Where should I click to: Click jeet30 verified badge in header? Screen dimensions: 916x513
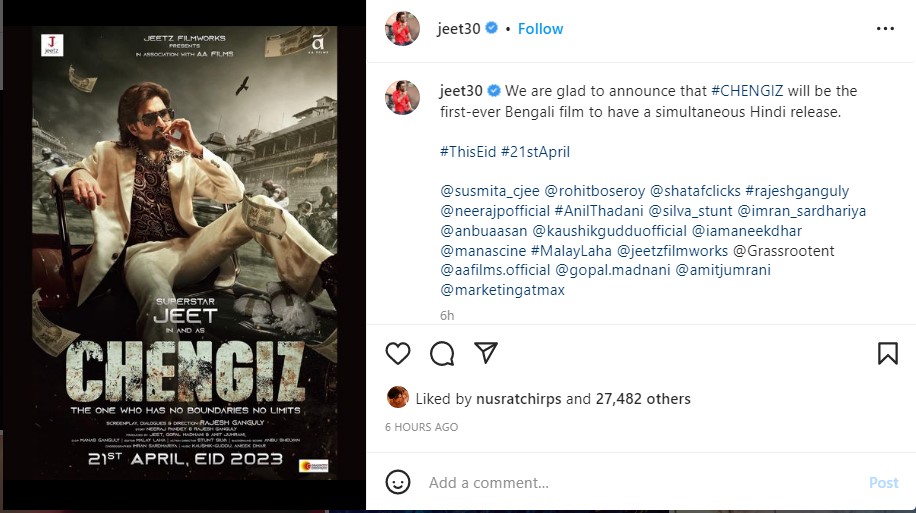point(492,28)
